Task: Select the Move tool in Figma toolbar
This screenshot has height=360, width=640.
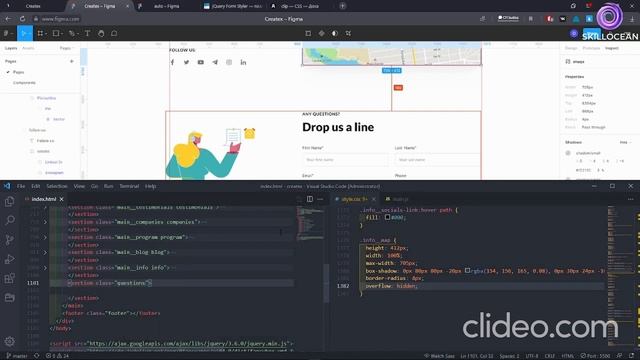Action: tap(23, 33)
